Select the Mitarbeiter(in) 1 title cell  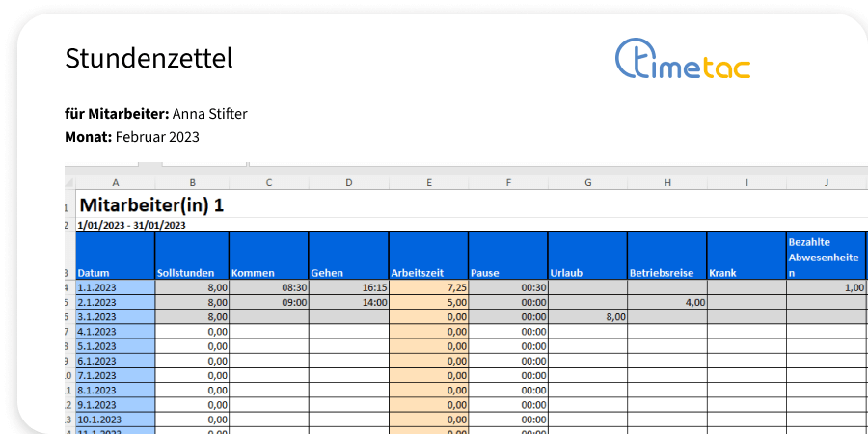152,204
